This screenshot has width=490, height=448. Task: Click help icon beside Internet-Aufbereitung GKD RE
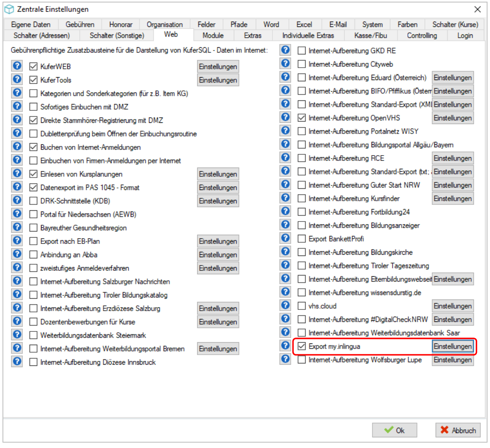(285, 50)
